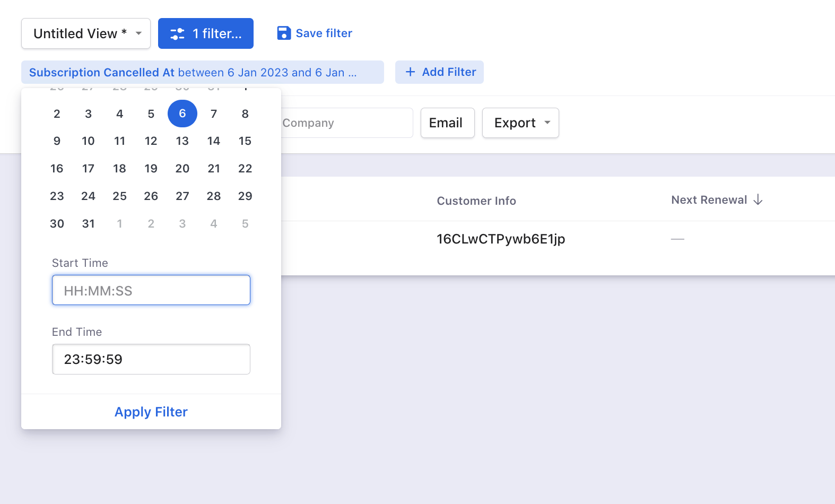Click the Company search field
The width and height of the screenshot is (835, 504).
click(345, 123)
